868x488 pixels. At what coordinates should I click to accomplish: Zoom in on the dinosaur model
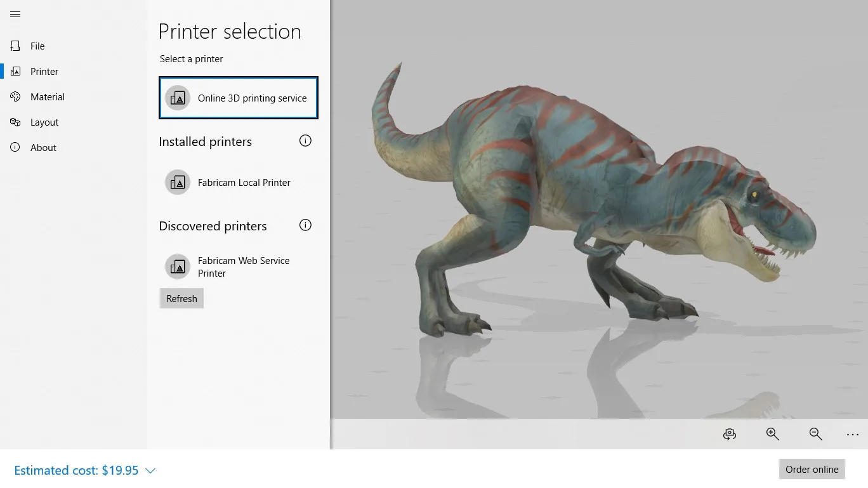pyautogui.click(x=772, y=434)
